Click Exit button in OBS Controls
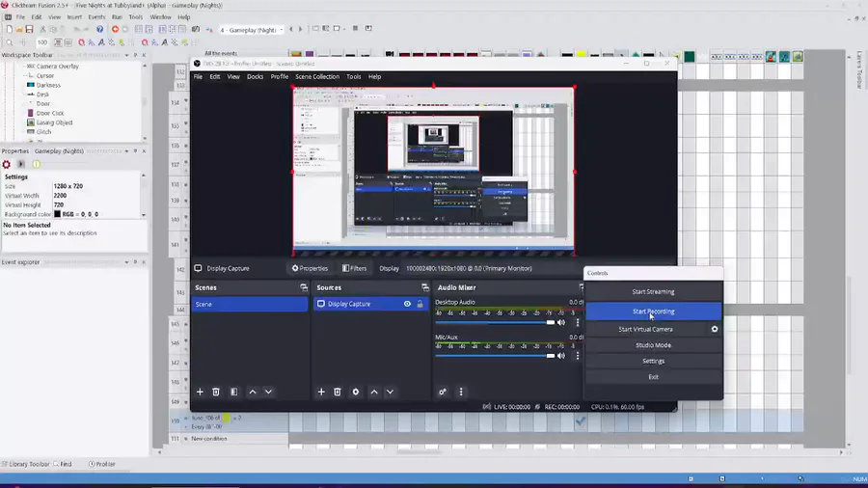Image resolution: width=868 pixels, height=488 pixels. click(653, 377)
